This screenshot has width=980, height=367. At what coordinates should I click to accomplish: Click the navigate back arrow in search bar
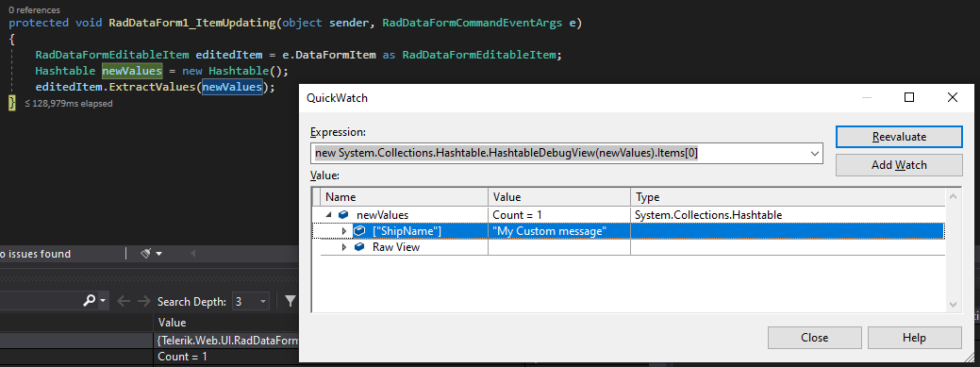124,301
